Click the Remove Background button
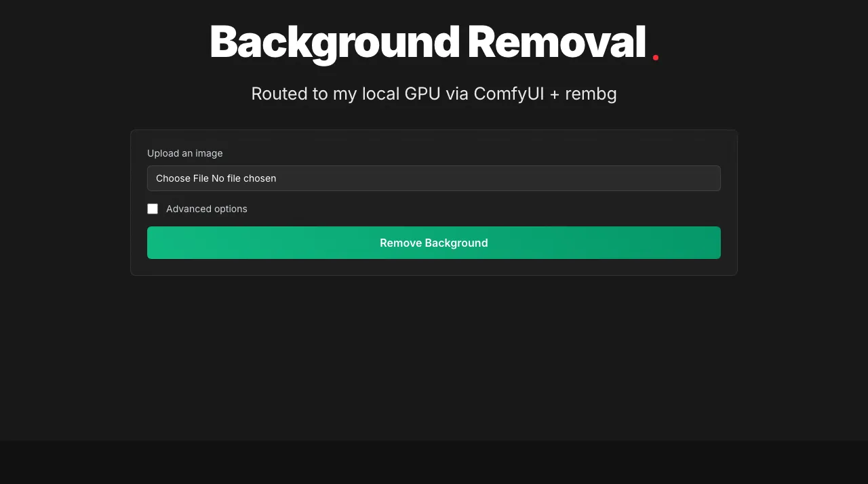The width and height of the screenshot is (868, 484). 434,243
